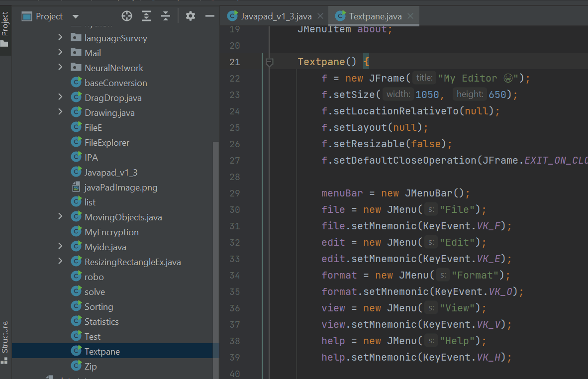The width and height of the screenshot is (588, 379).
Task: Select ResizingRectangleEx.java in tree
Action: coord(133,262)
